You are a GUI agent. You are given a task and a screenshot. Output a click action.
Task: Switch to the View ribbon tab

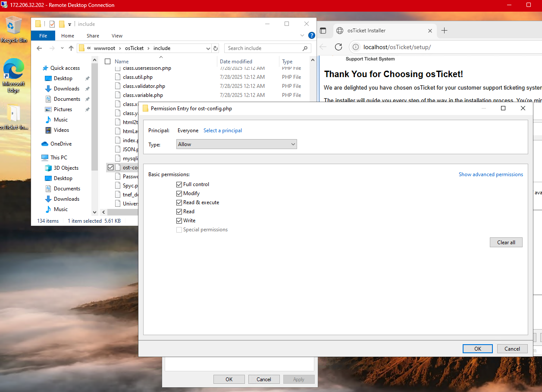(117, 36)
